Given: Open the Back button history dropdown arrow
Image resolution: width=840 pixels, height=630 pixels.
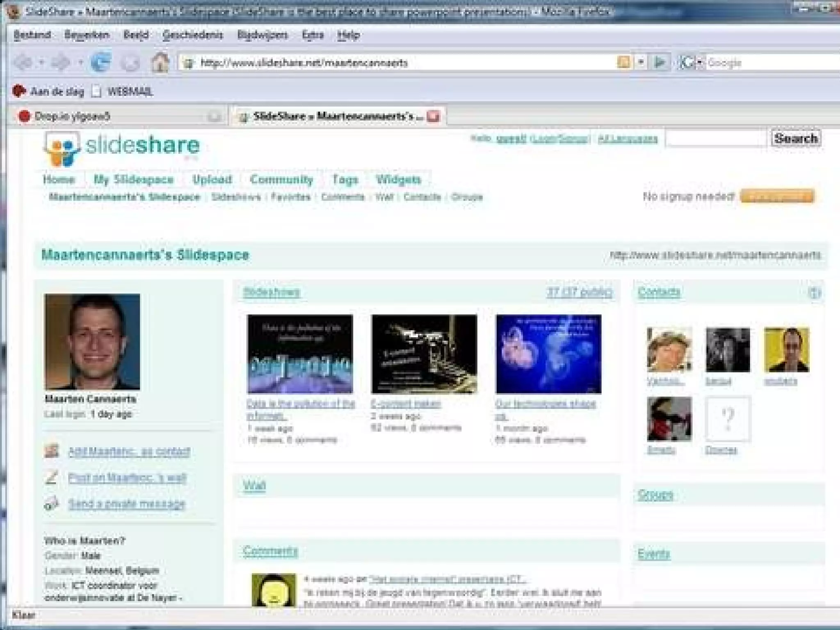Looking at the screenshot, I should pos(41,63).
